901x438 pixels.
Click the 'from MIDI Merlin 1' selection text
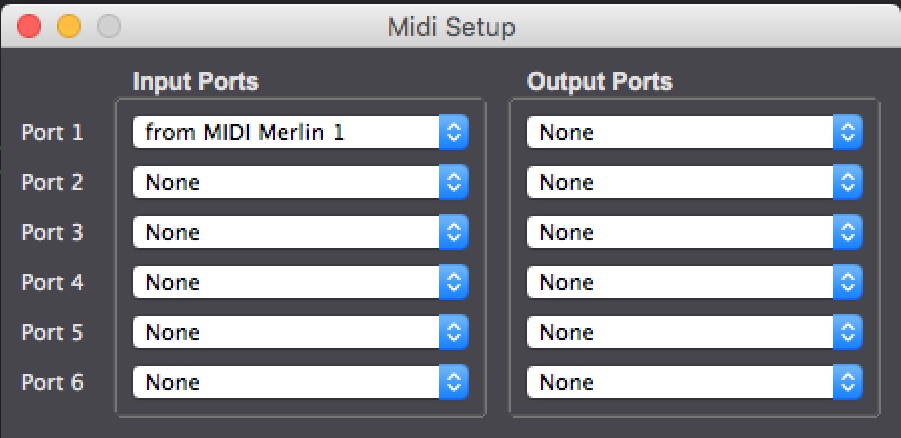coord(244,132)
